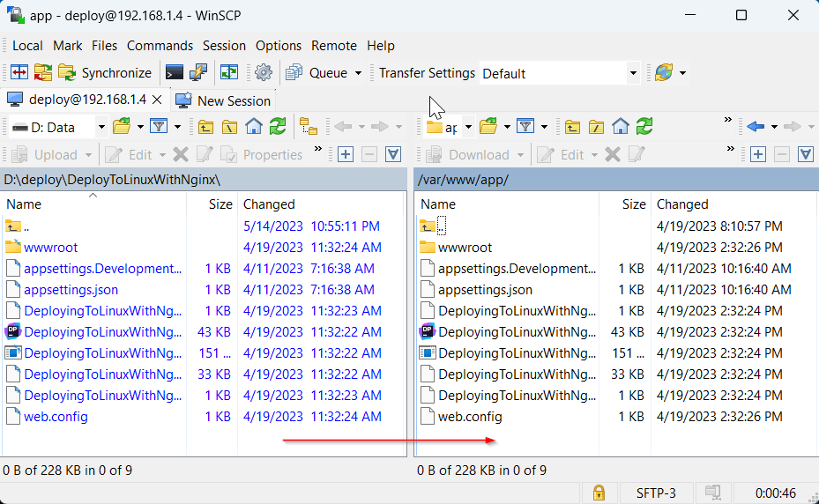Select local appsettings.json file
The width and height of the screenshot is (819, 504).
coord(71,290)
